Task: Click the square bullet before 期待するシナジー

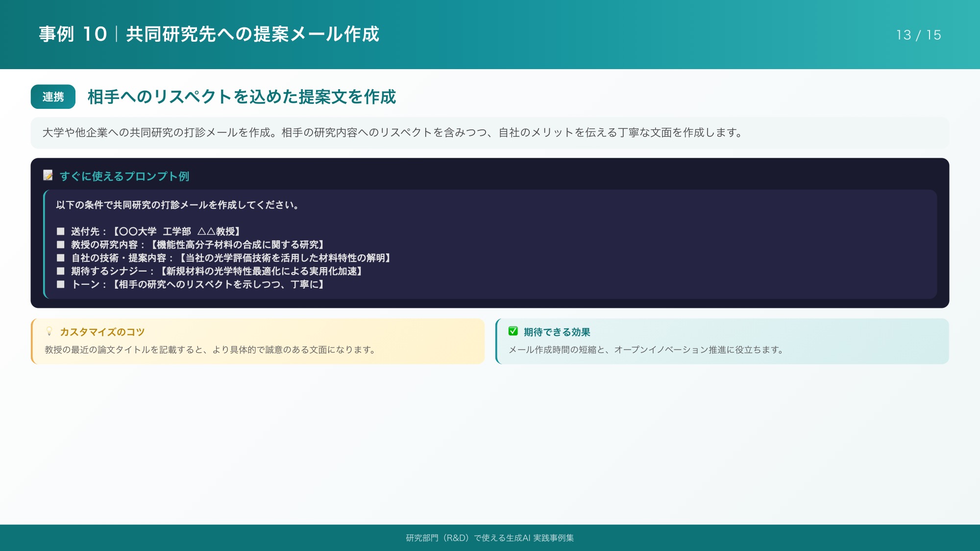Action: coord(61,271)
